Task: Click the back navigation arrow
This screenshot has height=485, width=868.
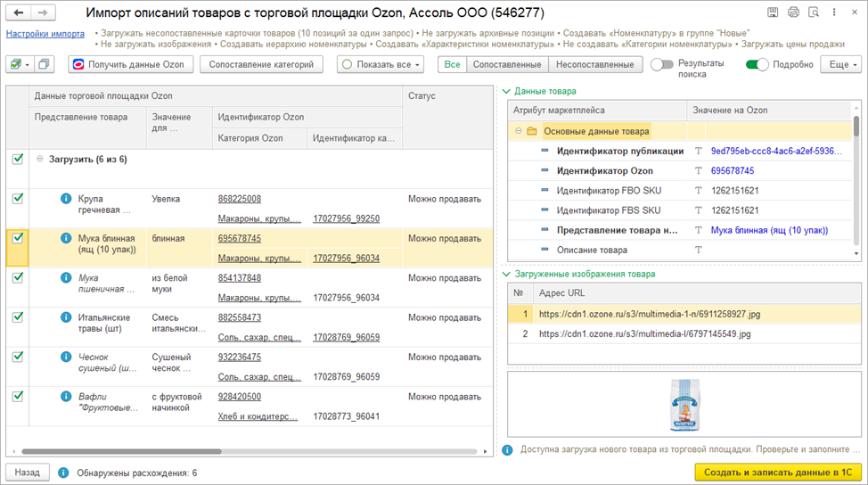Action: (x=20, y=12)
